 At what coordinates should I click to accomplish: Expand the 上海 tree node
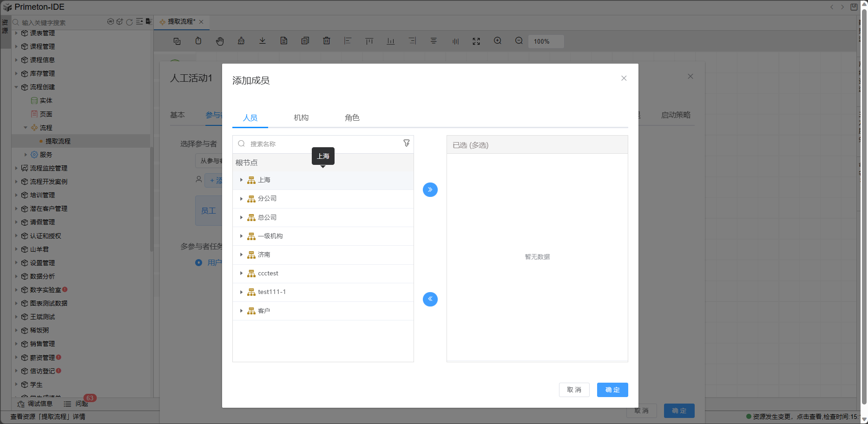(241, 180)
